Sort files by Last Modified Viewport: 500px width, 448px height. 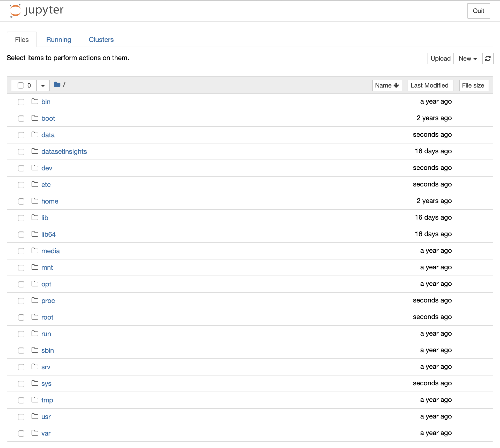pos(430,85)
